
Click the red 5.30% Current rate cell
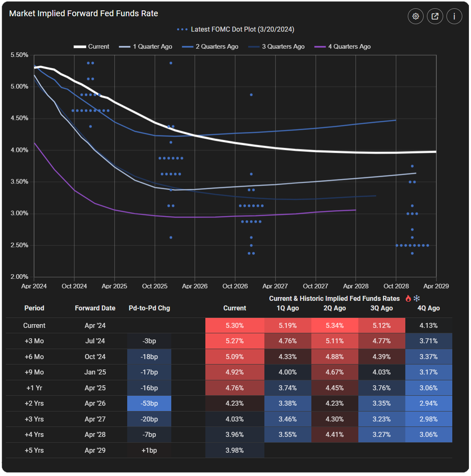[234, 325]
